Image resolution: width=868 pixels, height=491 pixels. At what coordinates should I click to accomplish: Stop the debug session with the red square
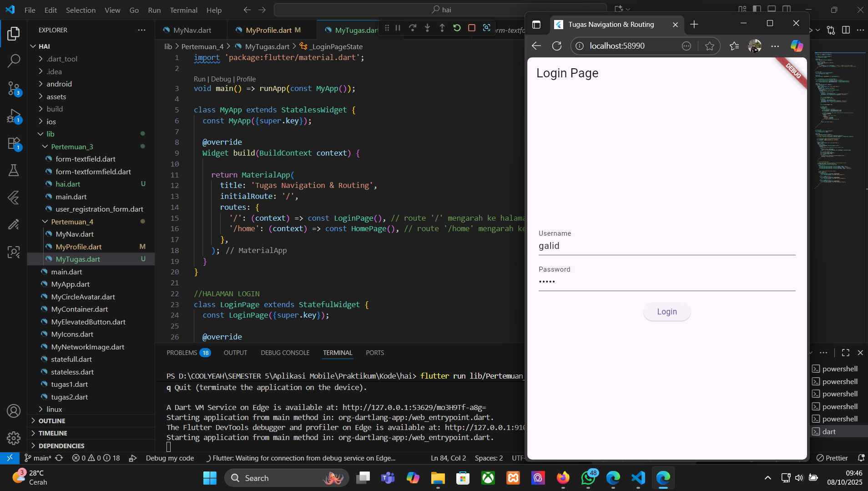472,28
